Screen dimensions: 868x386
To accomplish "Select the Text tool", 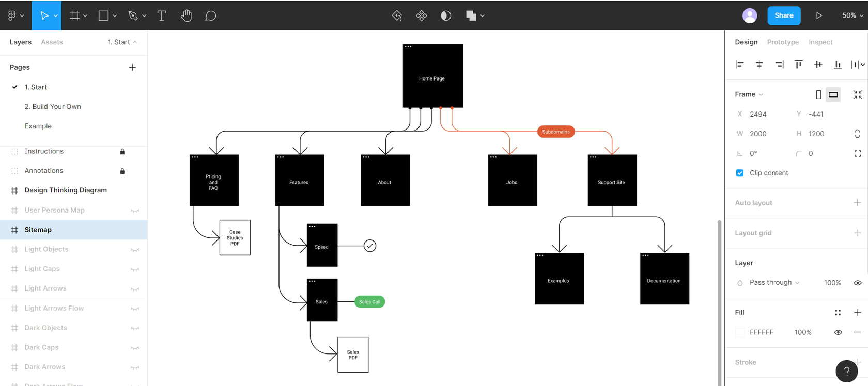I will click(x=162, y=16).
